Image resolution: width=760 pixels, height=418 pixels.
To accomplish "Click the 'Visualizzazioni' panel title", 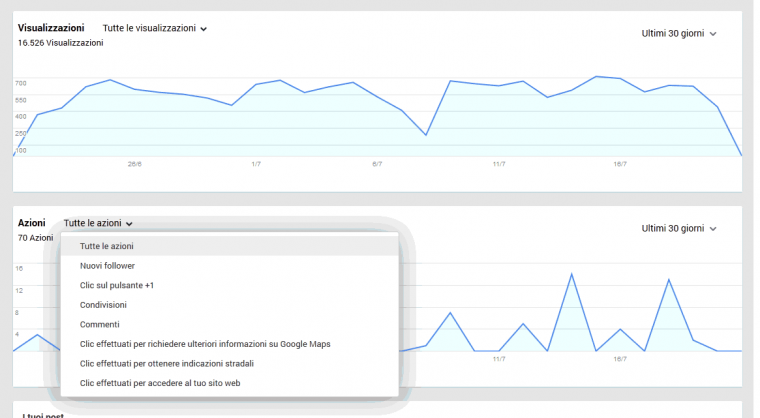I will (x=51, y=28).
